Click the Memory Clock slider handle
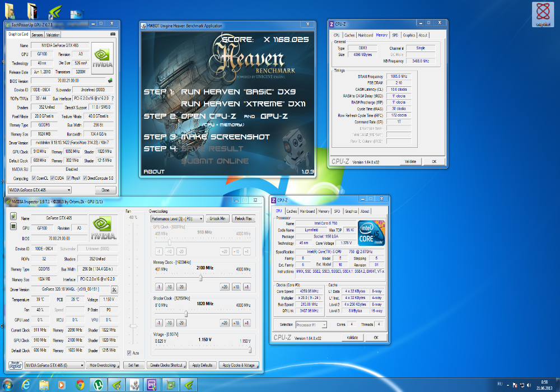The width and height of the screenshot is (560, 392). click(x=200, y=278)
